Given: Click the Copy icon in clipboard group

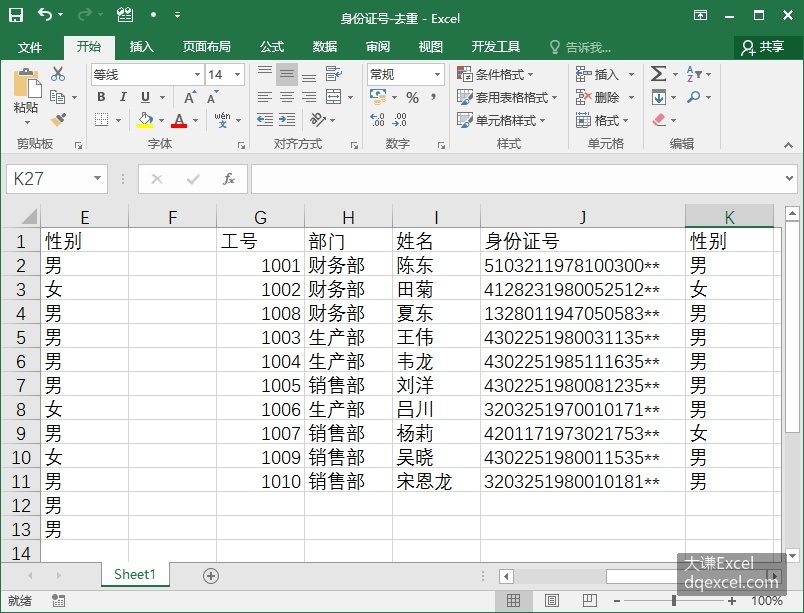Looking at the screenshot, I should pos(57,97).
